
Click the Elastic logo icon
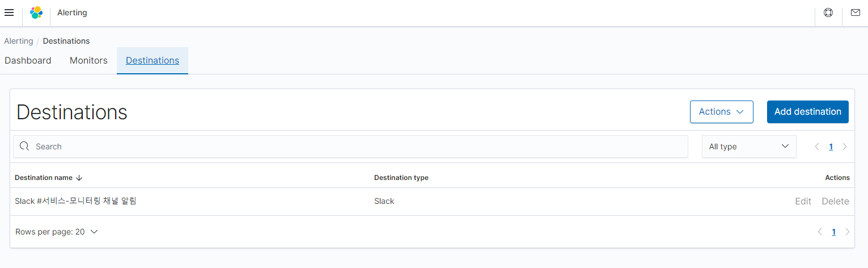[36, 12]
